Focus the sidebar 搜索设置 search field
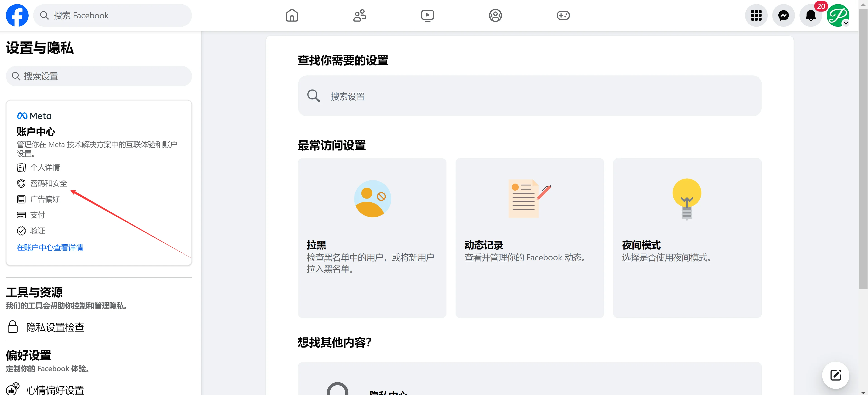The height and width of the screenshot is (395, 868). (99, 76)
